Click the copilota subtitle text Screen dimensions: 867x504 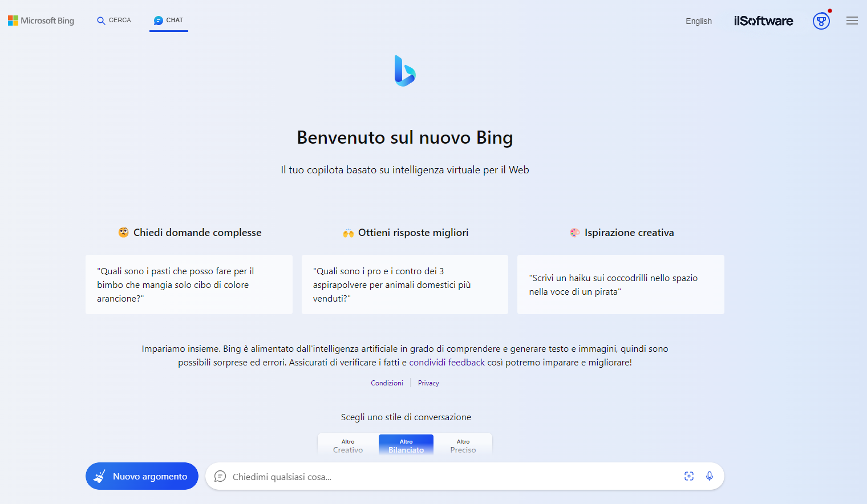pyautogui.click(x=405, y=170)
